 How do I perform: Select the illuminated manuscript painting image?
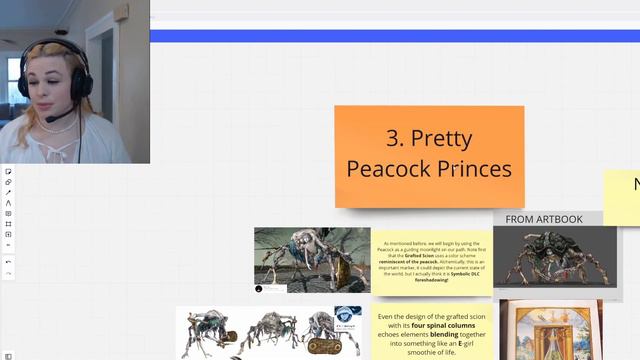click(551, 330)
